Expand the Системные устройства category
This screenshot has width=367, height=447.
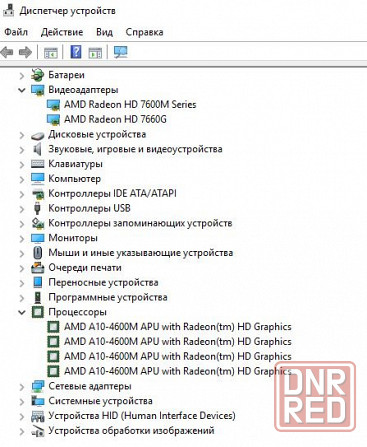[x=22, y=402]
